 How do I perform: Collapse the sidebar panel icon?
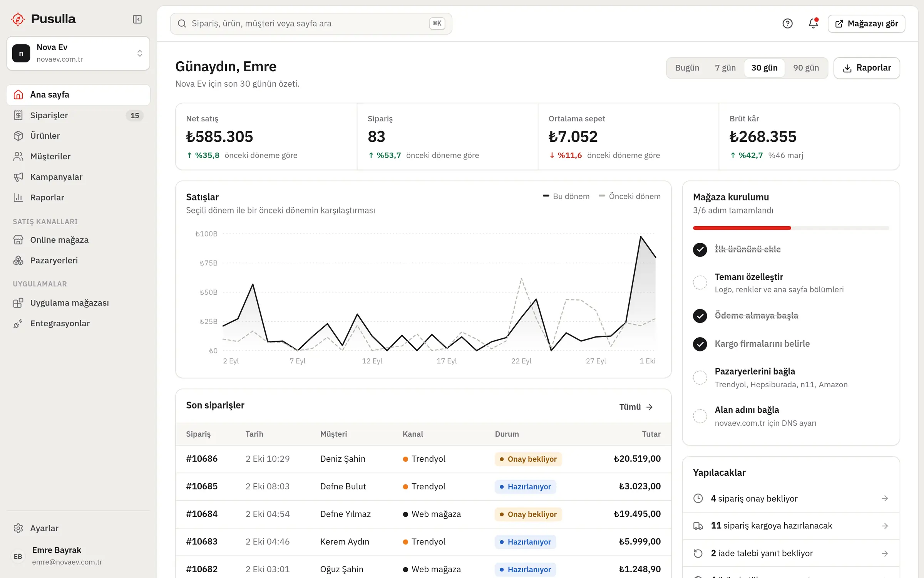137,19
